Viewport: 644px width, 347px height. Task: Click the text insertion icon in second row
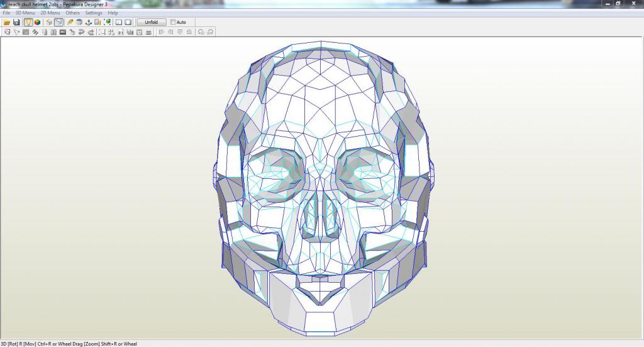[121, 32]
